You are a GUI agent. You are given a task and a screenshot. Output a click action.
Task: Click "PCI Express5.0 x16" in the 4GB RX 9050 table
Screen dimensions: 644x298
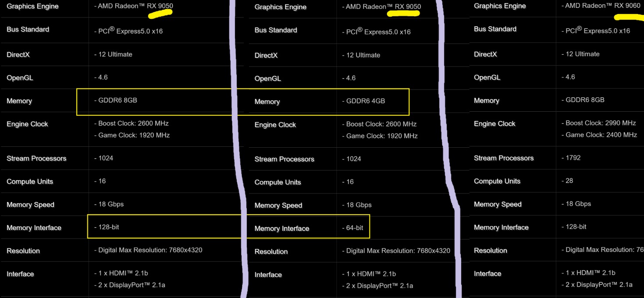378,31
